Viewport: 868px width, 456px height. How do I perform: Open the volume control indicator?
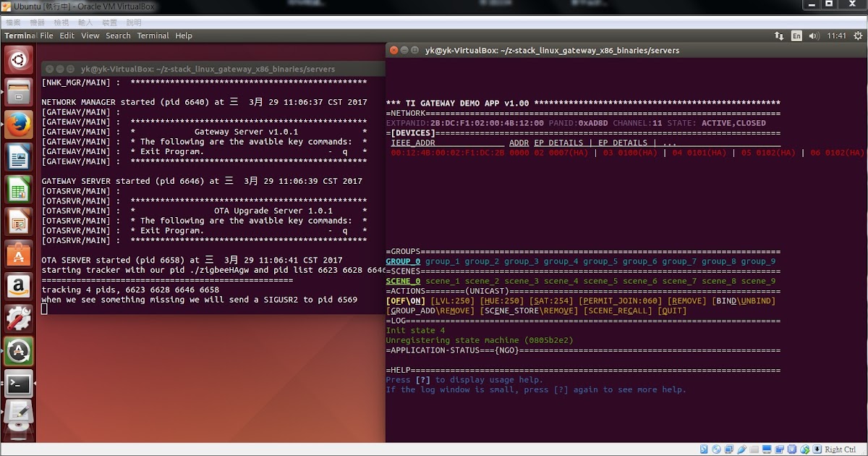[814, 35]
